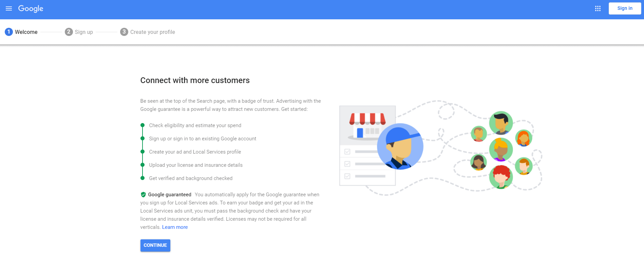Select the Welcome step label
Image resolution: width=644 pixels, height=278 pixels.
point(26,32)
